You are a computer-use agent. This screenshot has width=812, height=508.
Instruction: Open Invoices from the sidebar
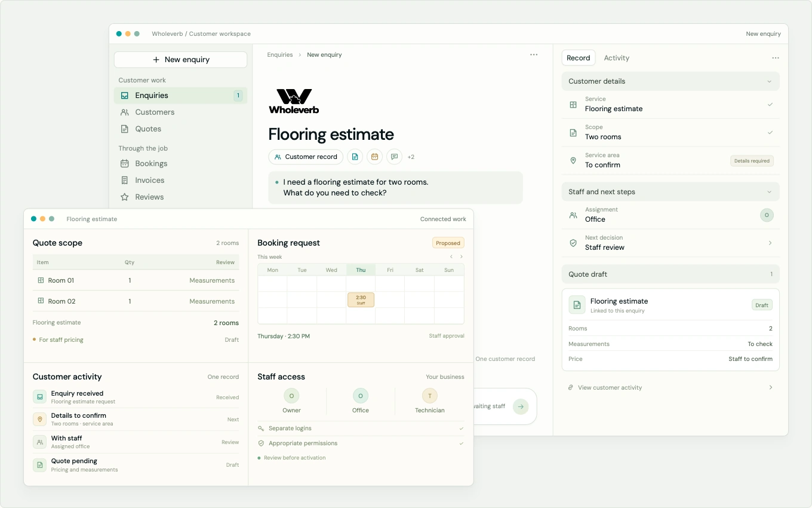[180, 180]
